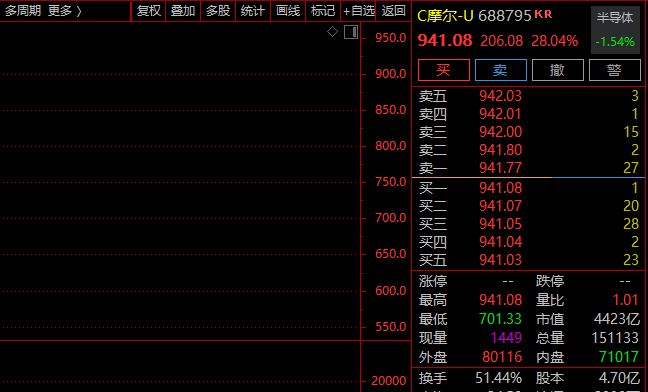Click the 最低 value 701.33
This screenshot has height=392, width=648.
(500, 319)
